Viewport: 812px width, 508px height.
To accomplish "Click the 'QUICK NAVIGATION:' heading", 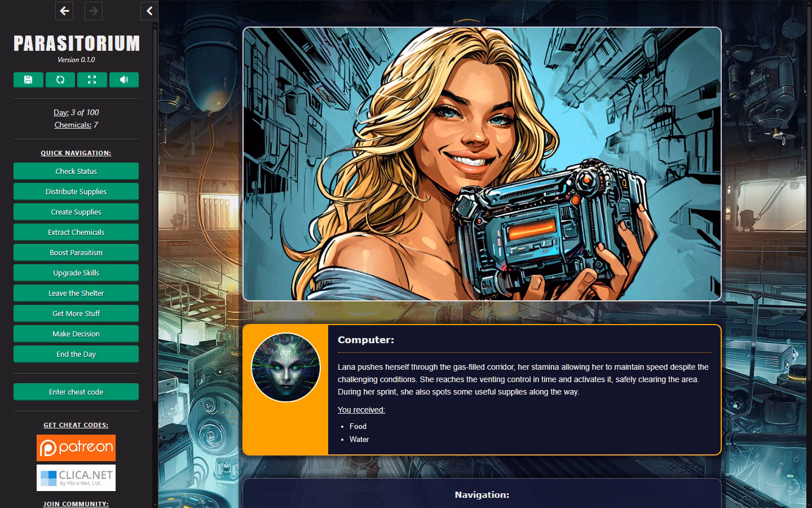I will tap(76, 153).
